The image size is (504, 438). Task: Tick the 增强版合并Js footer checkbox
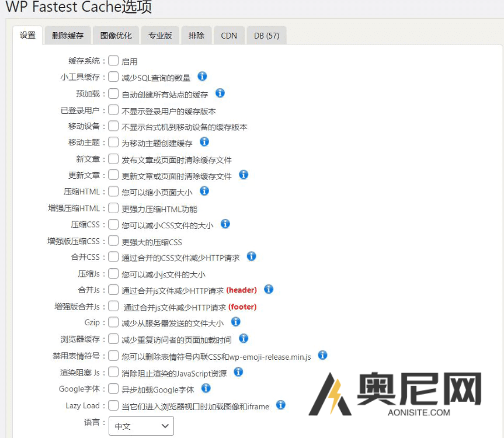pos(113,306)
